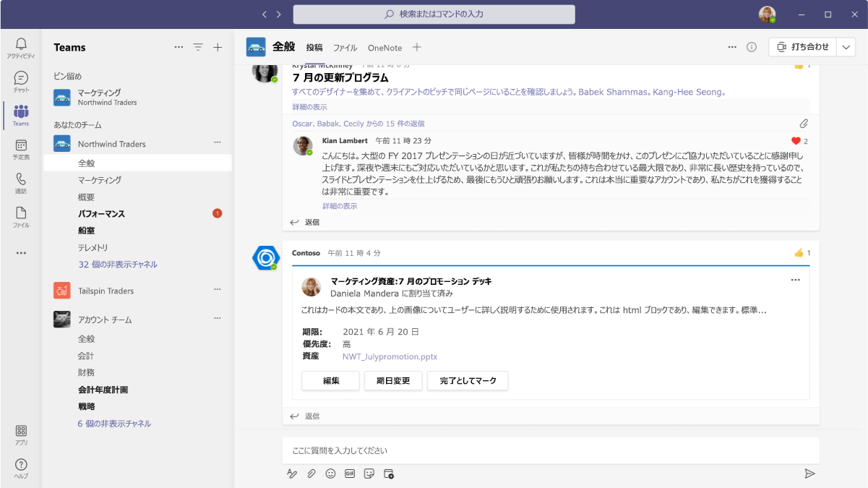Viewport: 868px width, 488px height.
Task: Click the search or command box
Action: point(434,14)
